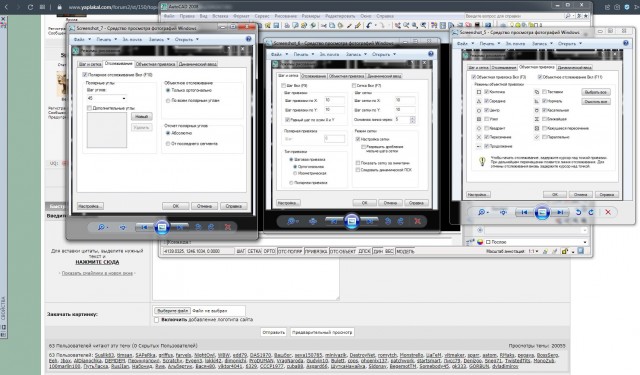
Task: Click layer color wheel swatch in AutoCAD
Action: coord(480,242)
